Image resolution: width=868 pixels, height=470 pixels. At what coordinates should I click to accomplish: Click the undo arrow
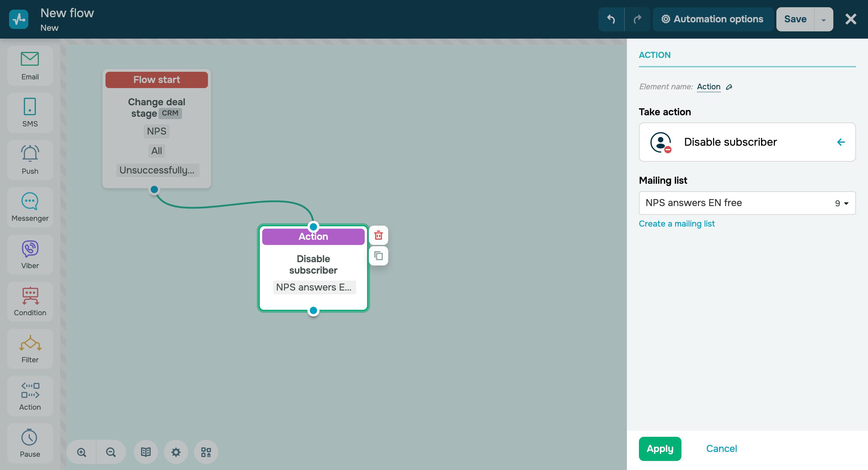pos(611,19)
